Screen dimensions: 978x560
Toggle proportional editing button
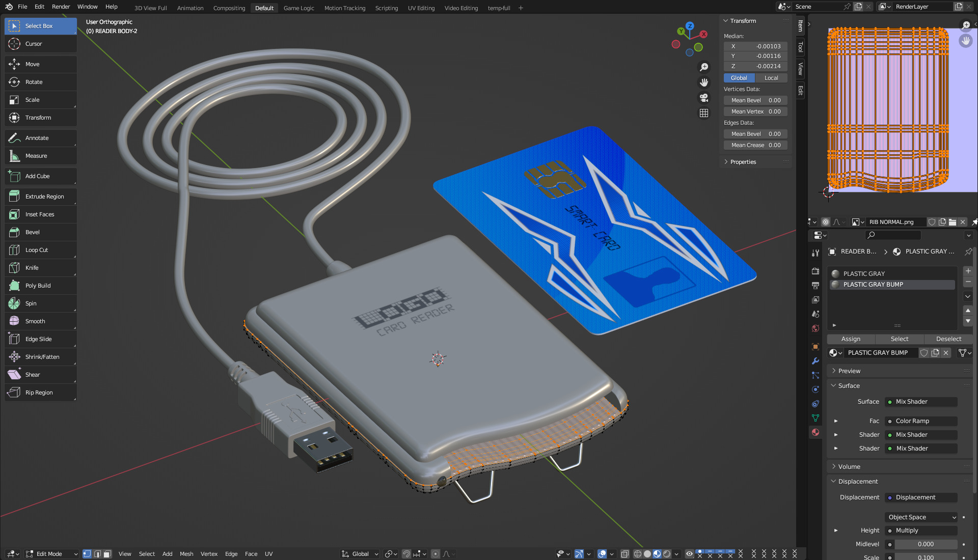(x=436, y=554)
